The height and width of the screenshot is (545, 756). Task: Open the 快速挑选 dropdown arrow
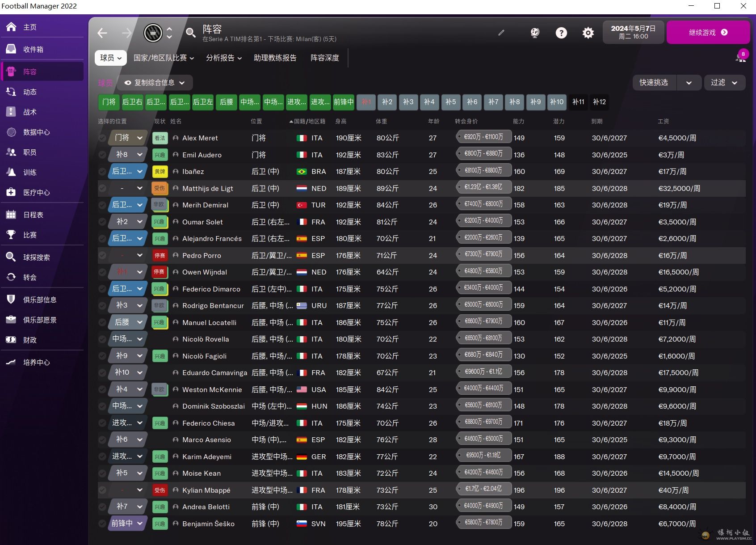point(689,83)
